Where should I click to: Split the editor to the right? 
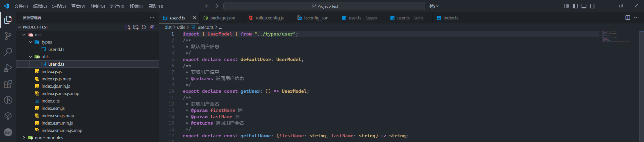click(x=628, y=18)
